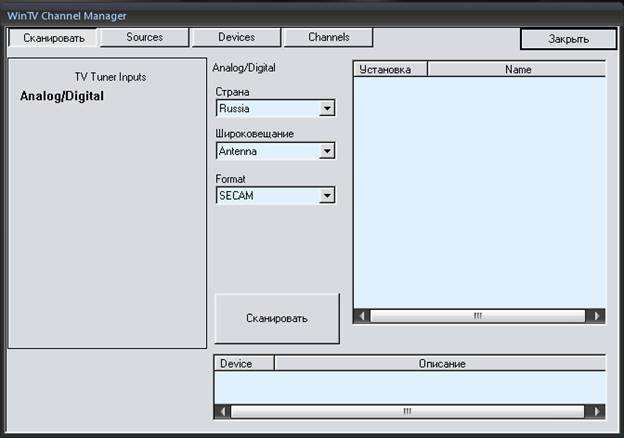Click the Name column header
Viewport: 624px width, 438px height.
517,69
